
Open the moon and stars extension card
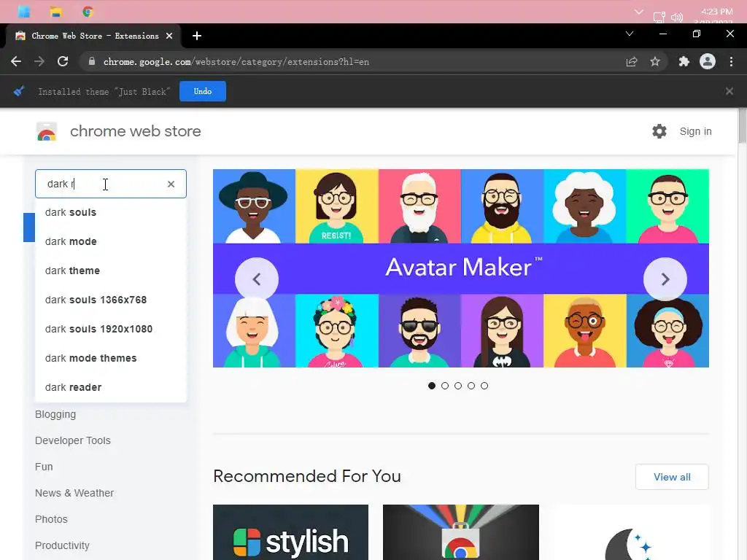(631, 532)
